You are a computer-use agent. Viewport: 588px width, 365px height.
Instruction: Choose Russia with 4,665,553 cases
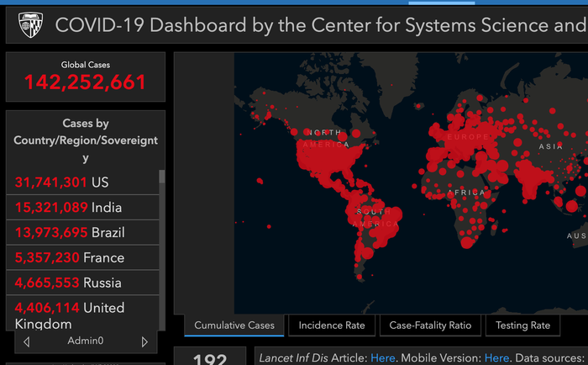tap(83, 283)
